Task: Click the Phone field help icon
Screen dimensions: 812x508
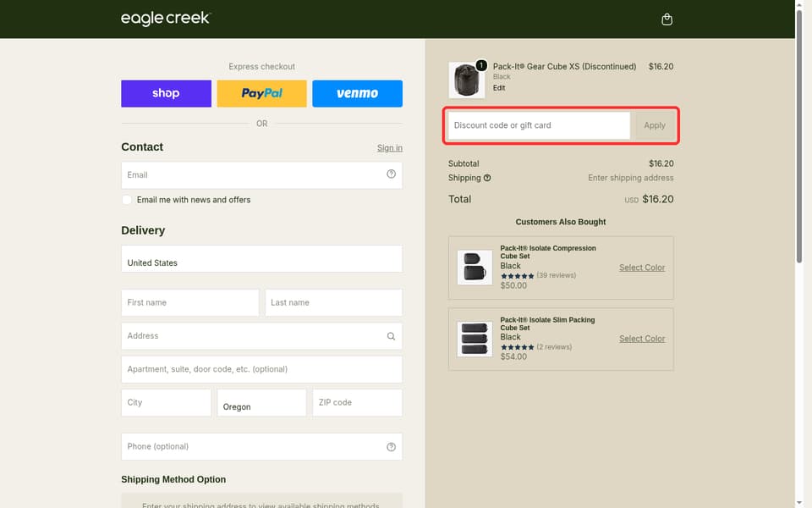Action: [x=391, y=447]
